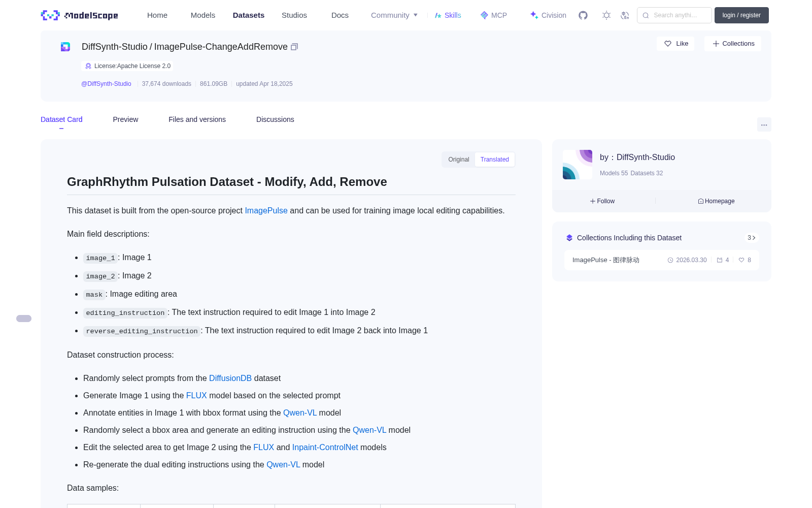Screen dimensions: 812x508
Task: Switch to Original text view
Action: 459,160
